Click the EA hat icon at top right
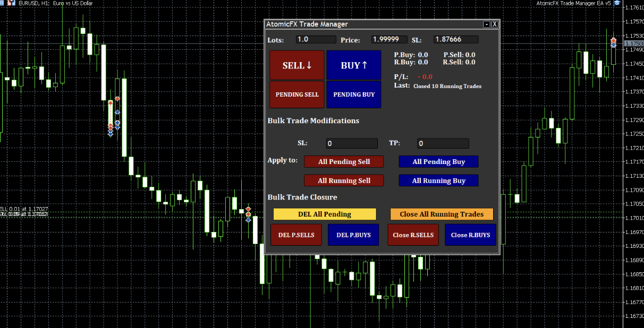Image resolution: width=644 pixels, height=328 pixels. coord(616,3)
